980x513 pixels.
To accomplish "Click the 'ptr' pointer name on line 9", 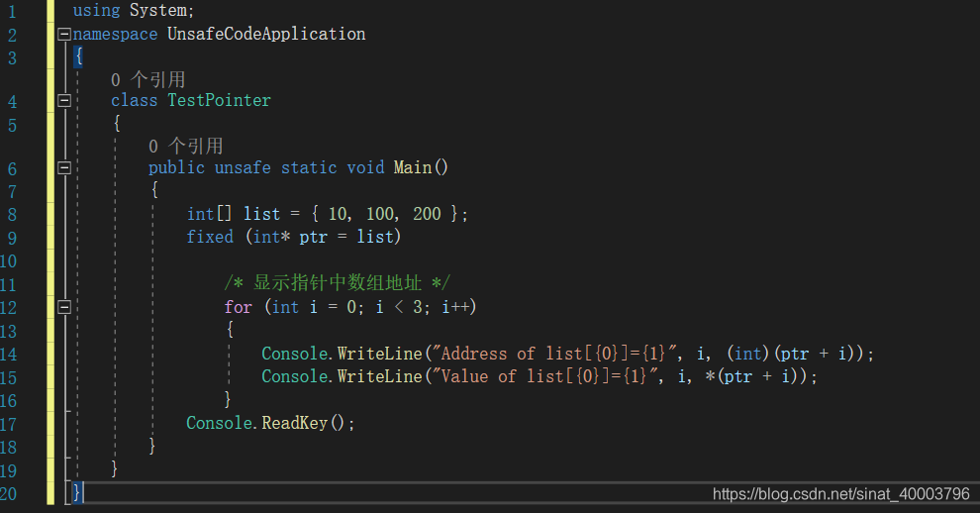I will 313,237.
